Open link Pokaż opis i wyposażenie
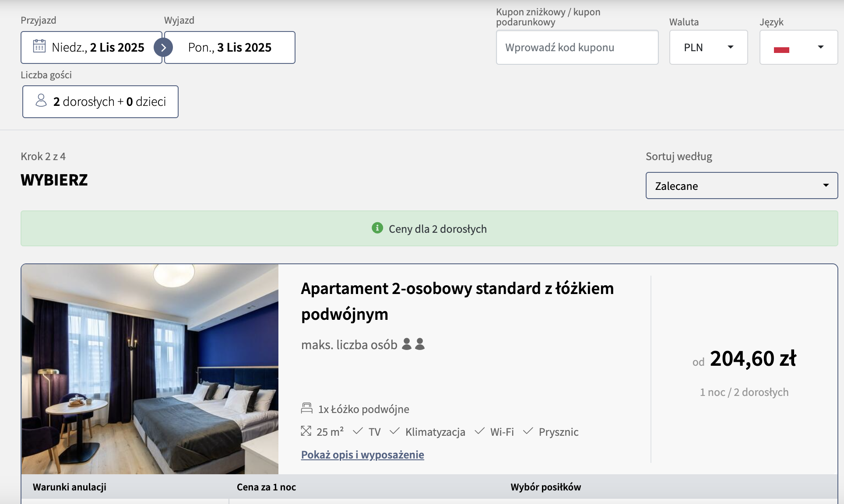The image size is (844, 504). point(362,455)
